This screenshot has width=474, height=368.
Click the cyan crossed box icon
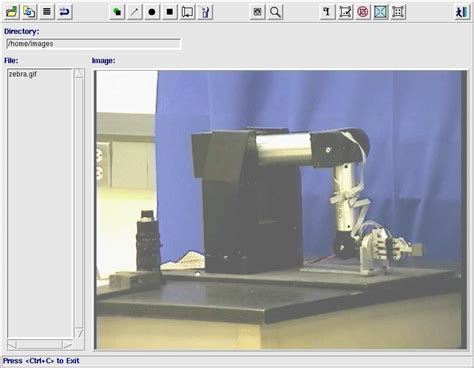[x=381, y=12]
